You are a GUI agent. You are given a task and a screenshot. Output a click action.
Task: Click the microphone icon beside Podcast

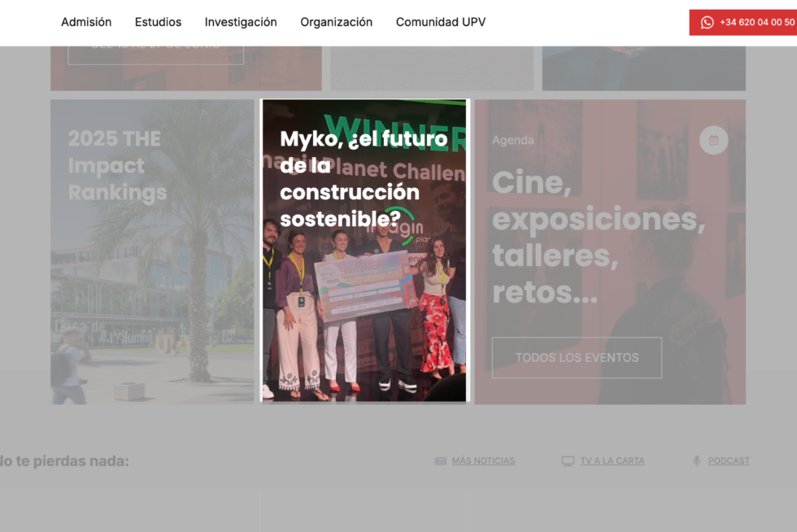pyautogui.click(x=697, y=461)
